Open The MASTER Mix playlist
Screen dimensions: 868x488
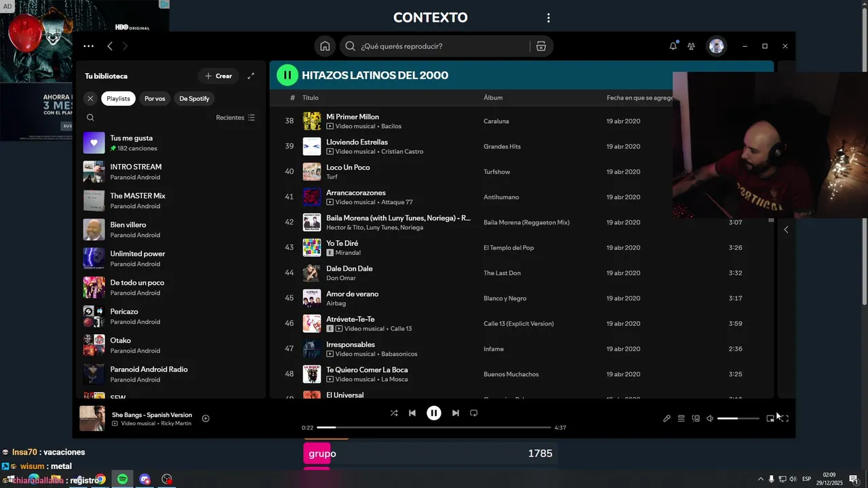pos(171,201)
